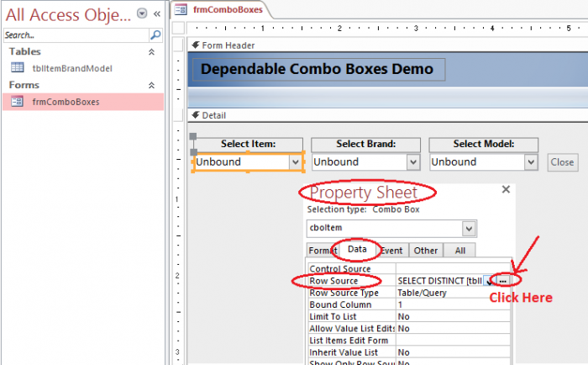Screen dimensions: 588x365
Task: Open the Select Brand combo box dropdown
Action: tap(412, 162)
